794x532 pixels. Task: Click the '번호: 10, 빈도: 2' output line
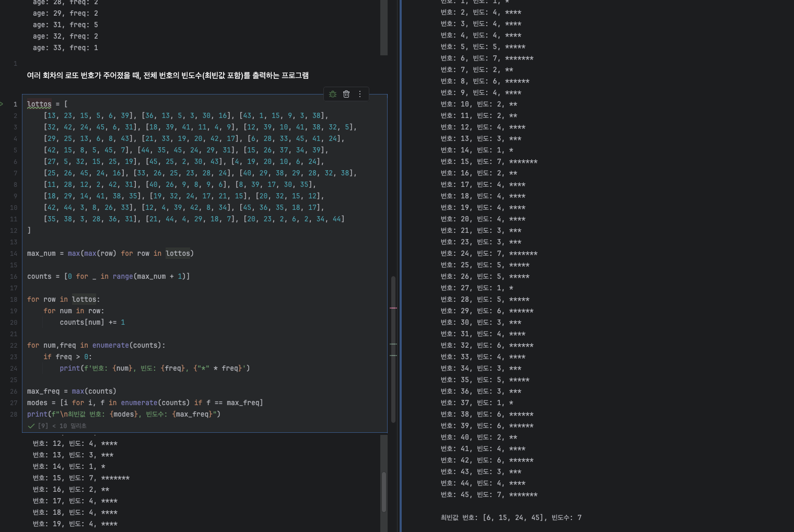[479, 104]
